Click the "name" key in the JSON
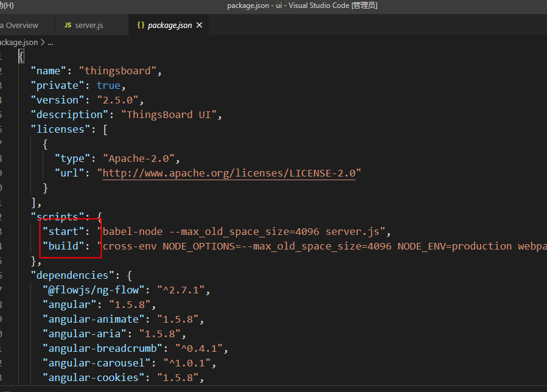The height and width of the screenshot is (392, 547). (49, 71)
